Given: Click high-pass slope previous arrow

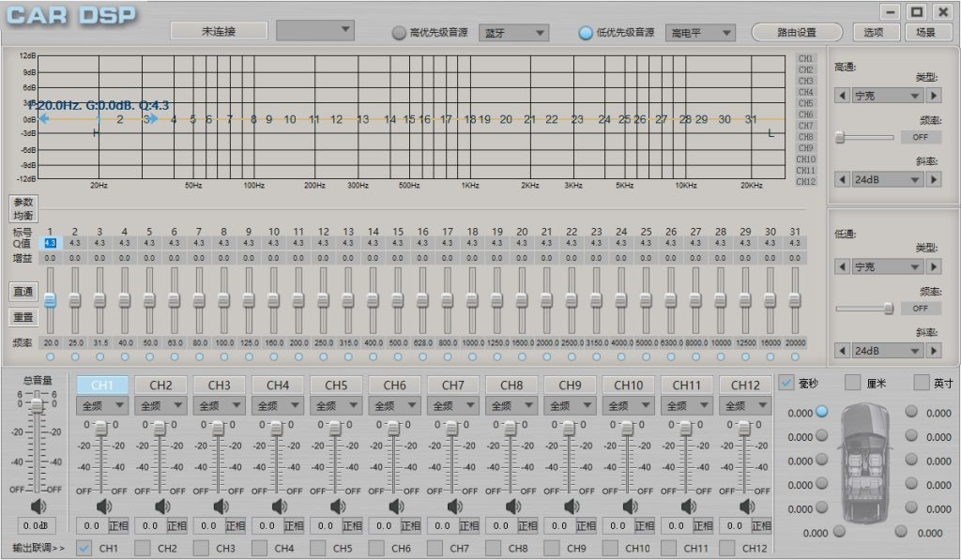Looking at the screenshot, I should 842,179.
